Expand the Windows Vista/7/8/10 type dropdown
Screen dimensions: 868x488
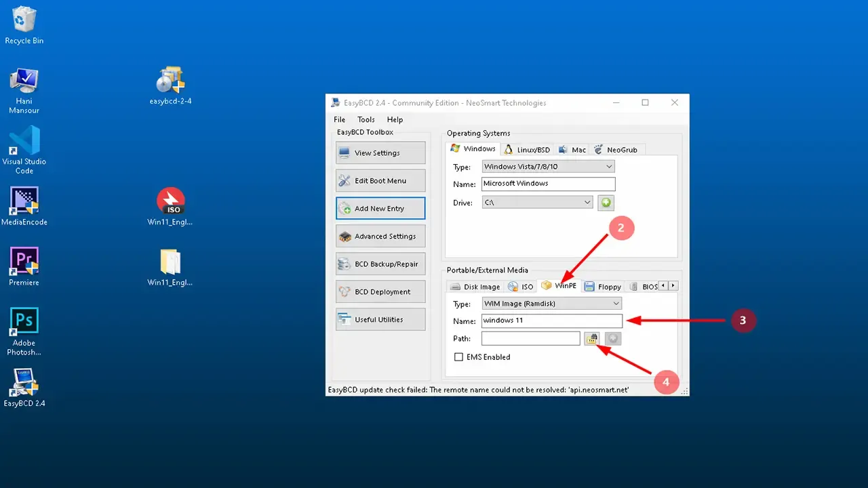[x=548, y=167]
